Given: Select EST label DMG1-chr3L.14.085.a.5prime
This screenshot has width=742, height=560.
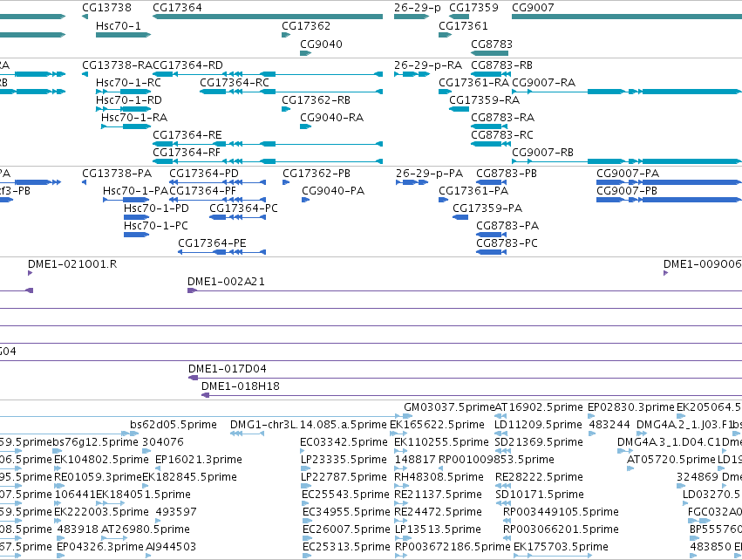Looking at the screenshot, I should (308, 424).
